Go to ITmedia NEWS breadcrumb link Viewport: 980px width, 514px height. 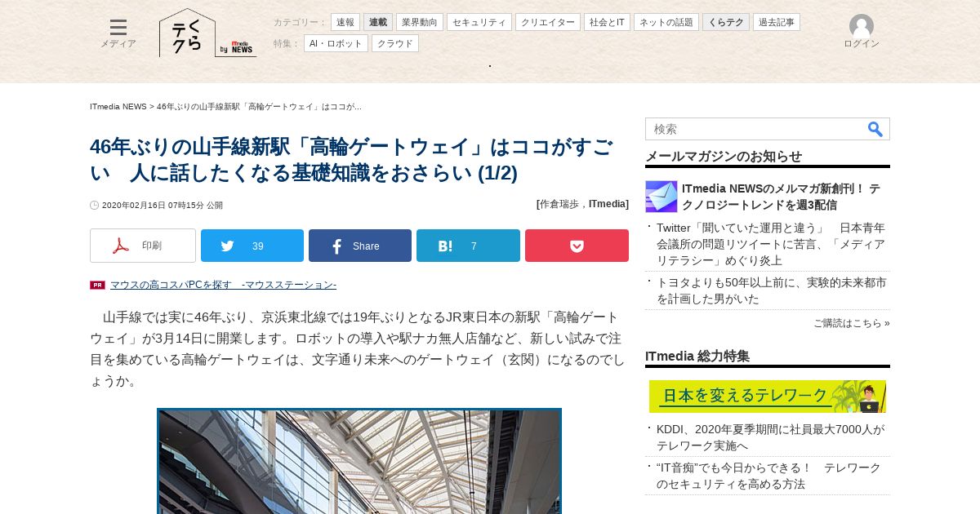tap(118, 107)
